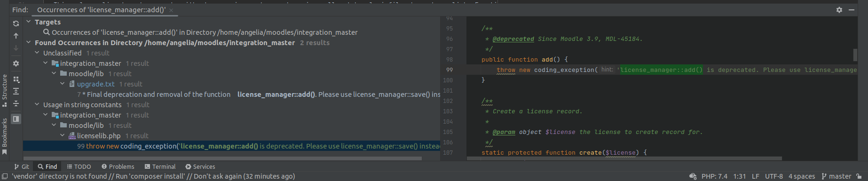The image size is (868, 181).
Task: Collapse all results with Collapse All icon
Action: [x=16, y=103]
